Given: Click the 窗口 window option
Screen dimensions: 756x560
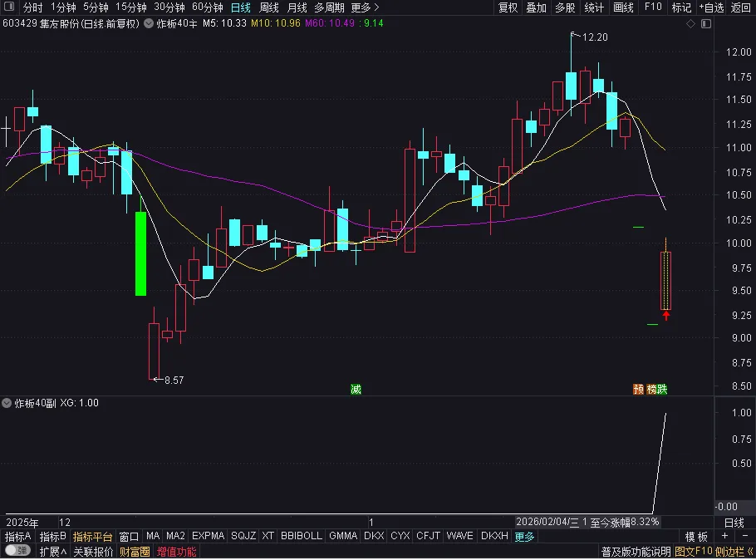Looking at the screenshot, I should click(x=129, y=537).
